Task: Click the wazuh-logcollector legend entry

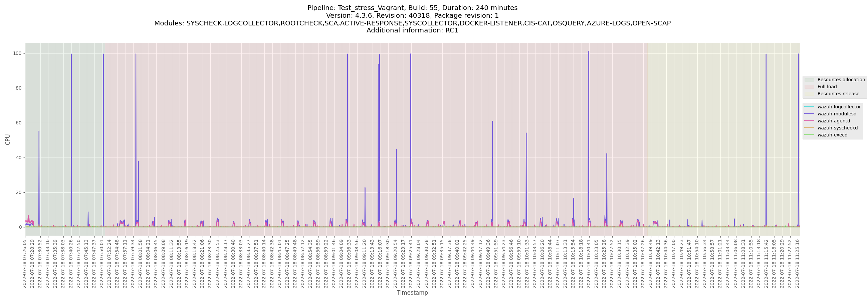Action: [x=839, y=107]
